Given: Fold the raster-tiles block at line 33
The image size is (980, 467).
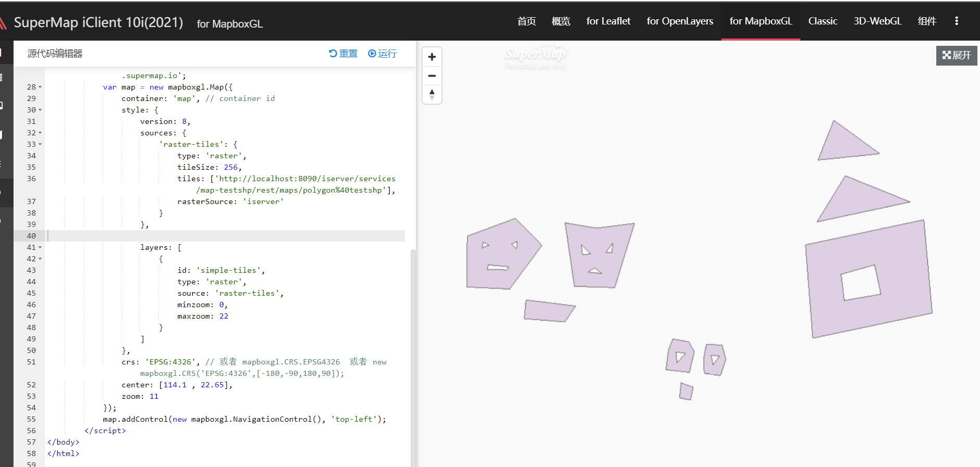Looking at the screenshot, I should 40,145.
